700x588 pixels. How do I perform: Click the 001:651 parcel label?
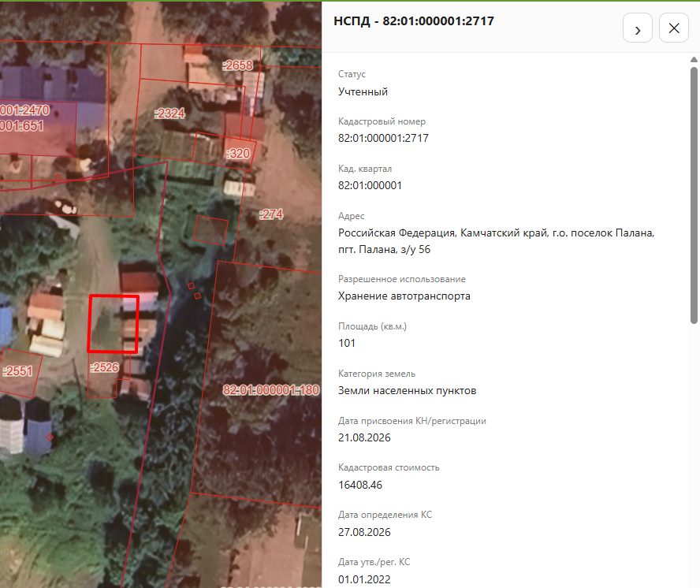(x=22, y=125)
